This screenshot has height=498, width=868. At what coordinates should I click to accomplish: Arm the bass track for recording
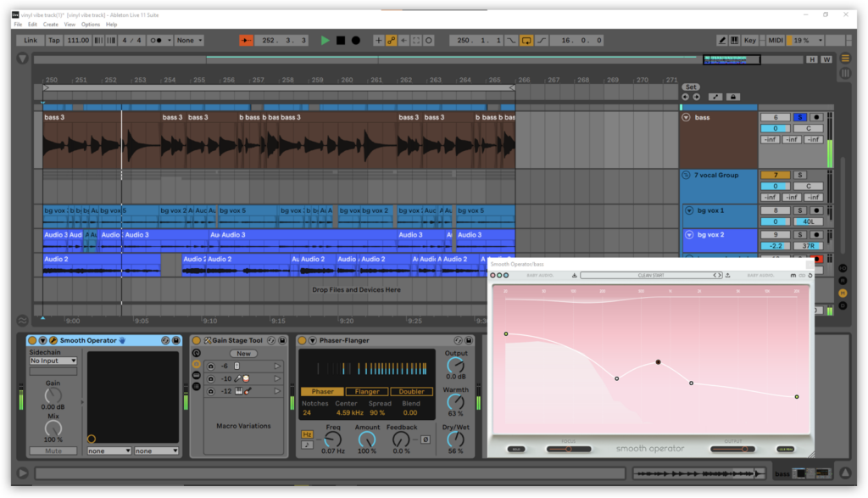816,117
